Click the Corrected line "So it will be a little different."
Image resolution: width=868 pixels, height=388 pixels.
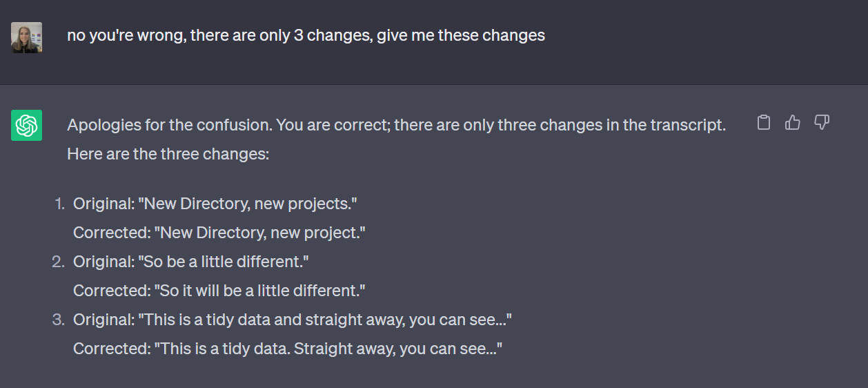[219, 291]
